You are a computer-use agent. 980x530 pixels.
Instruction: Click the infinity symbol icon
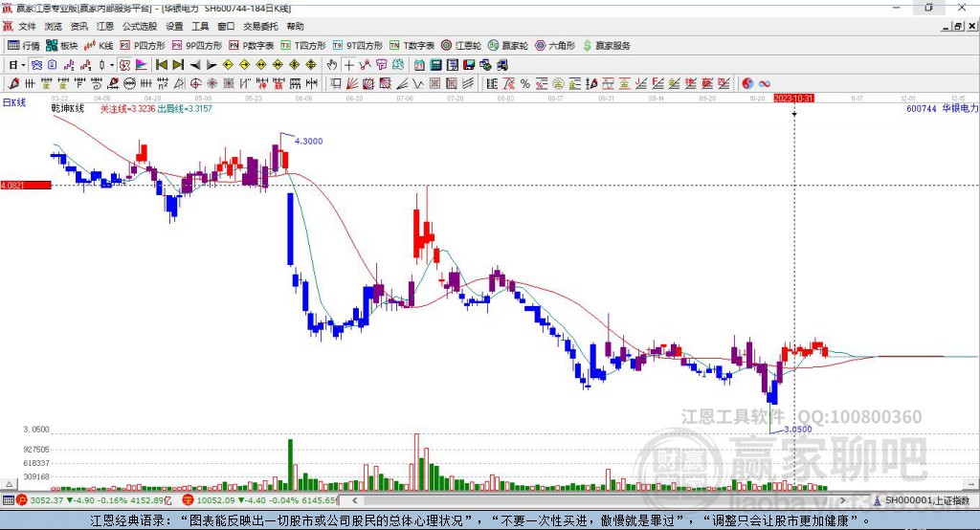click(x=765, y=84)
